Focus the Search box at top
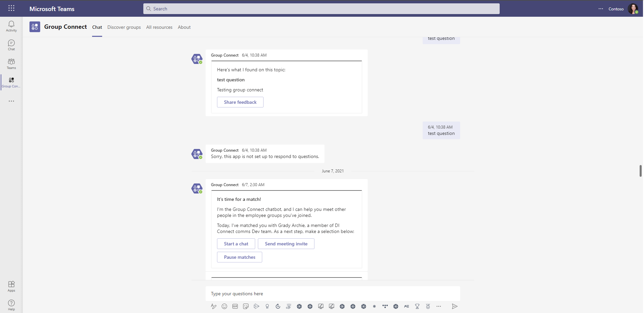The height and width of the screenshot is (313, 644). tap(321, 9)
